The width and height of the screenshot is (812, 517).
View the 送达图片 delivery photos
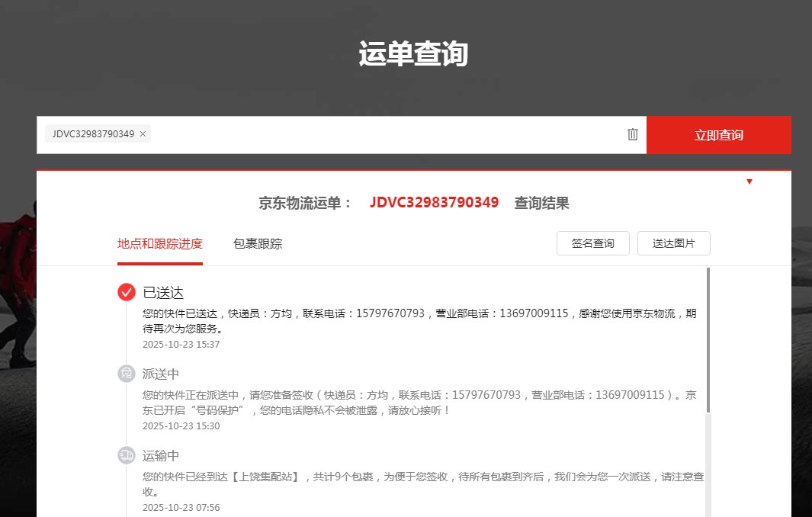coord(673,243)
